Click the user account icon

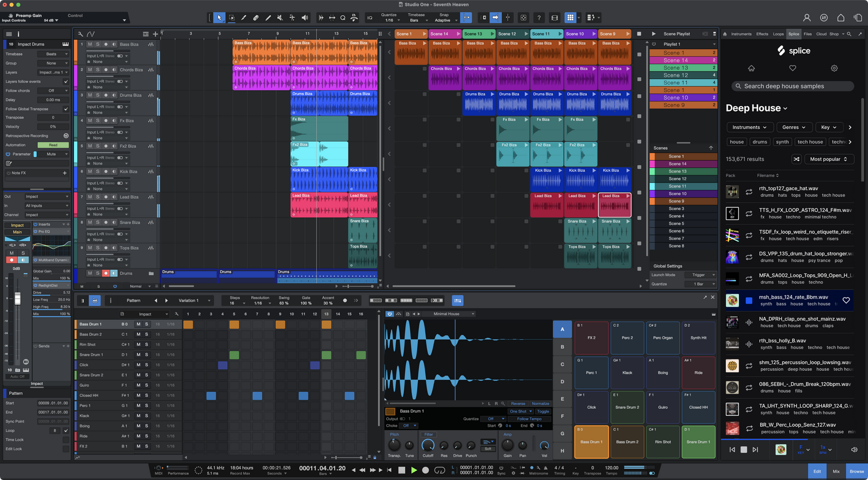807,18
